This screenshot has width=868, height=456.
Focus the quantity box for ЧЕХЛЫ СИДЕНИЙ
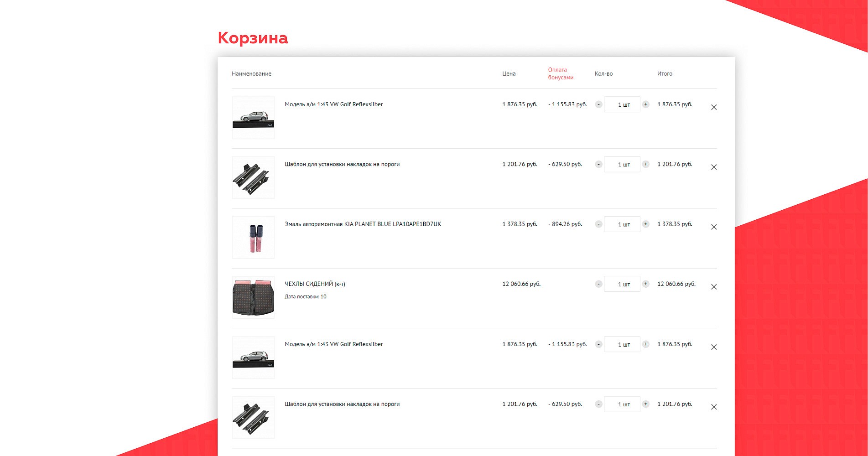coord(622,284)
